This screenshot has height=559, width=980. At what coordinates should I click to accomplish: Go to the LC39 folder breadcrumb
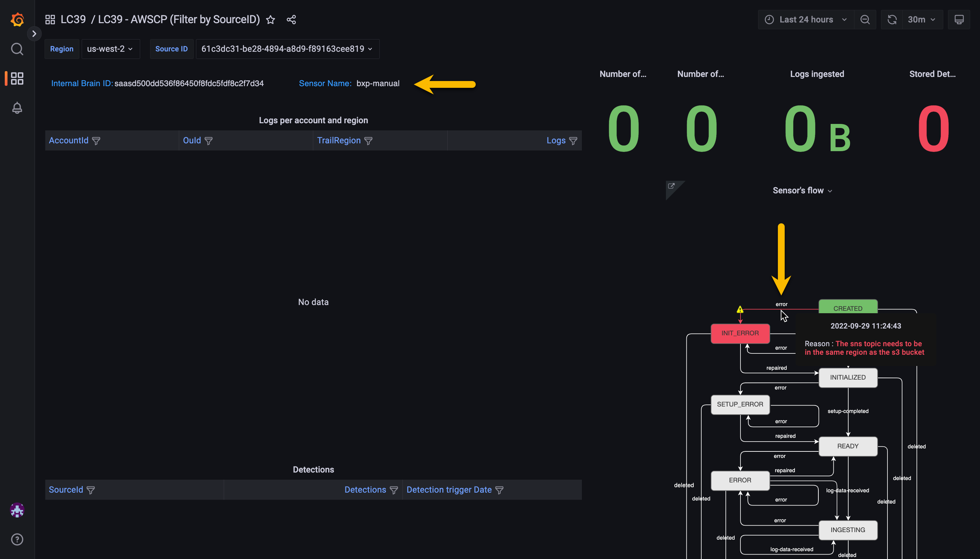(x=73, y=20)
